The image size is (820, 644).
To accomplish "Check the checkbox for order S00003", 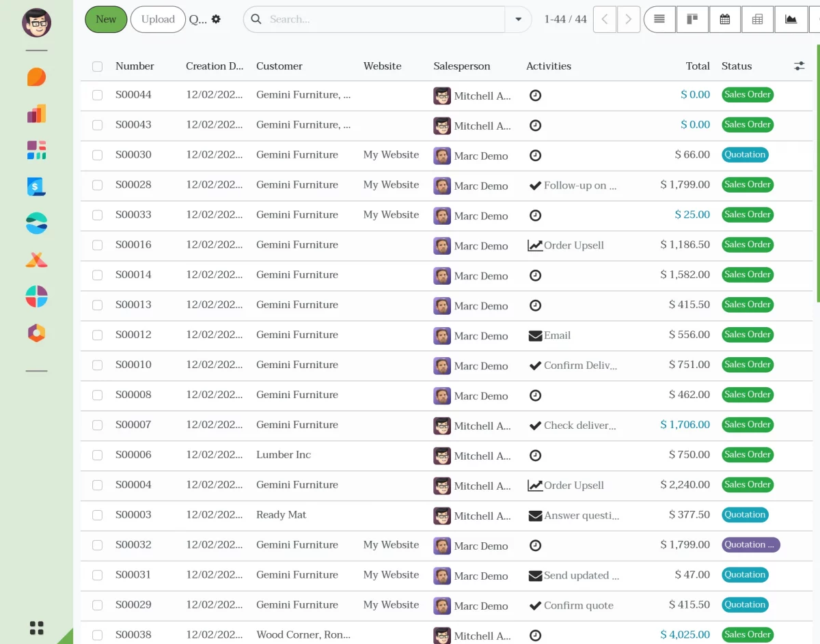I will [x=97, y=516].
